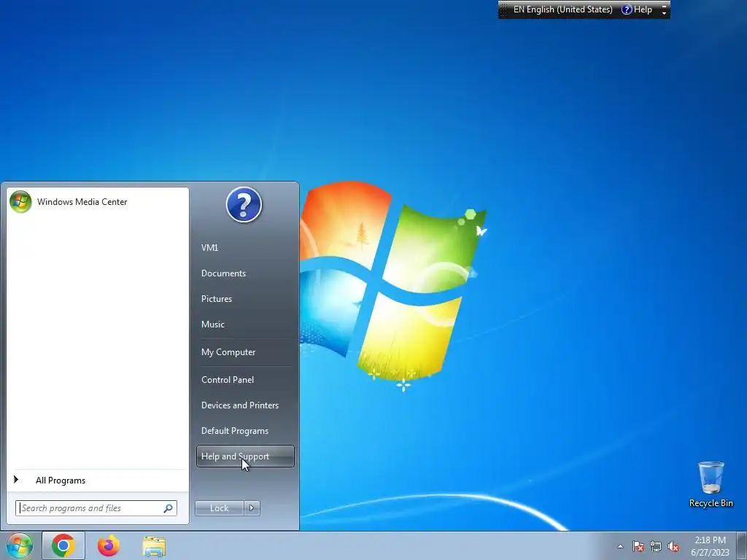The image size is (747, 560).
Task: Click Help on the language bar
Action: click(x=637, y=9)
